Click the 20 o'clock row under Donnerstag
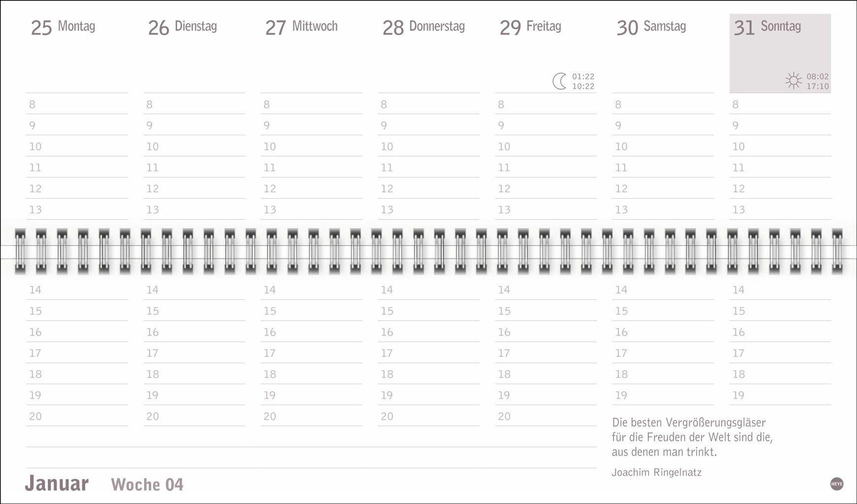This screenshot has height=504, width=857. [x=428, y=416]
